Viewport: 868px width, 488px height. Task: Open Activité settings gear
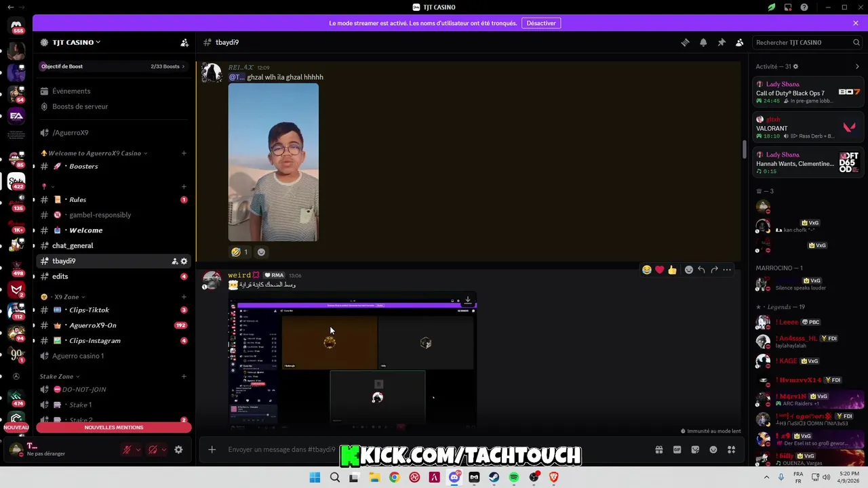795,66
